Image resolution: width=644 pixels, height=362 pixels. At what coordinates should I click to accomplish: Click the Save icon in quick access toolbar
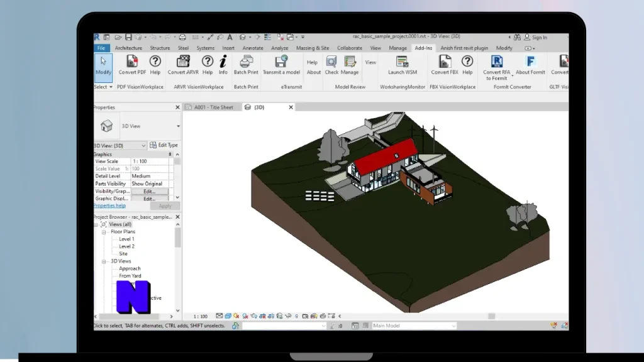click(128, 37)
